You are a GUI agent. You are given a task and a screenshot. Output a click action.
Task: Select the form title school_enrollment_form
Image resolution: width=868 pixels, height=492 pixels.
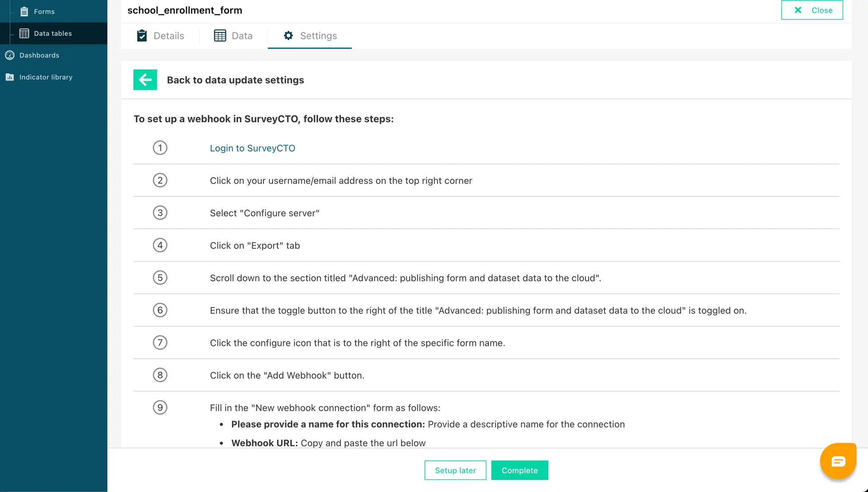pyautogui.click(x=184, y=10)
